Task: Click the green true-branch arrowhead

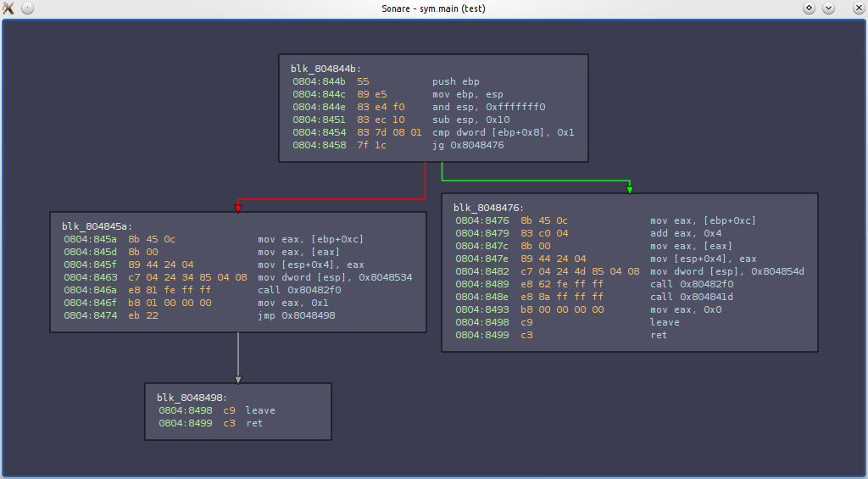Action: pyautogui.click(x=630, y=190)
